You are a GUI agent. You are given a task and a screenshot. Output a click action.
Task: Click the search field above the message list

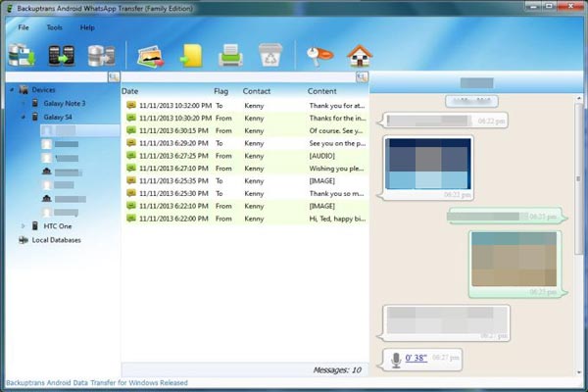pos(238,77)
